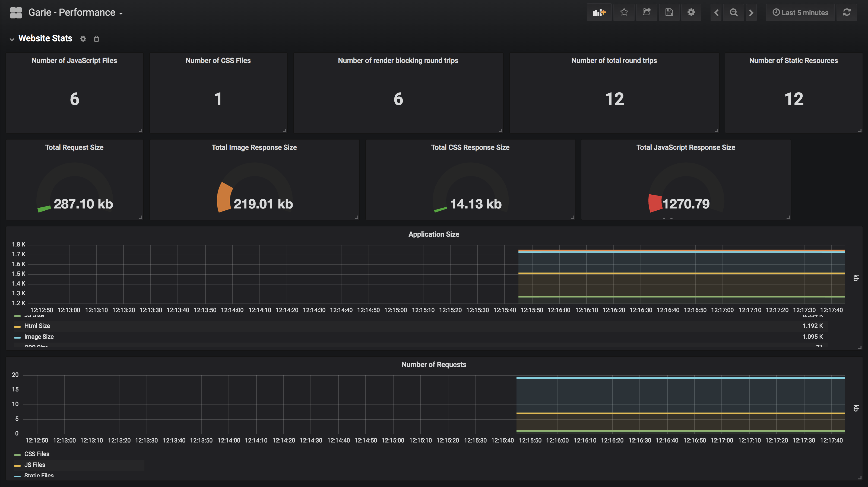Viewport: 868px width, 487px height.
Task: Zoom out the time range
Action: (733, 12)
